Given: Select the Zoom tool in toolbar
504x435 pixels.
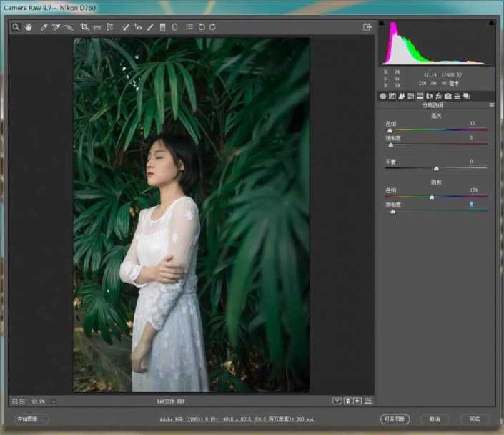Looking at the screenshot, I should (x=16, y=27).
